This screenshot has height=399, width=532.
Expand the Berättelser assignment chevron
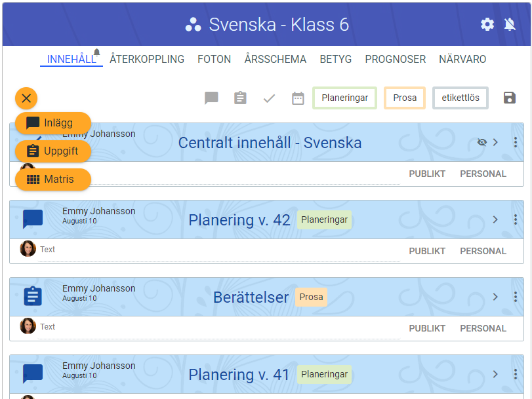click(x=495, y=297)
